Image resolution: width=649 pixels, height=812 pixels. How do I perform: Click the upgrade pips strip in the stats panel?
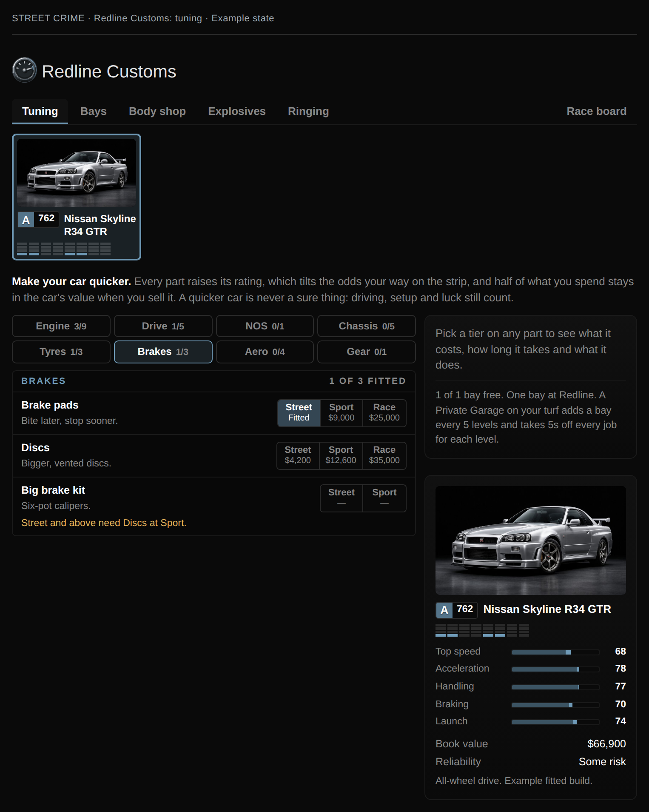(x=482, y=630)
